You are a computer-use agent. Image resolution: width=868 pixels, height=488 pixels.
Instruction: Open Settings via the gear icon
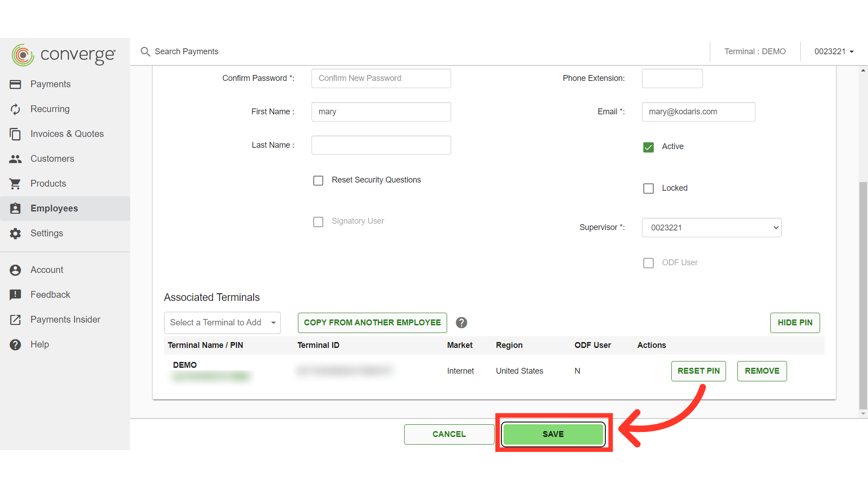point(15,234)
